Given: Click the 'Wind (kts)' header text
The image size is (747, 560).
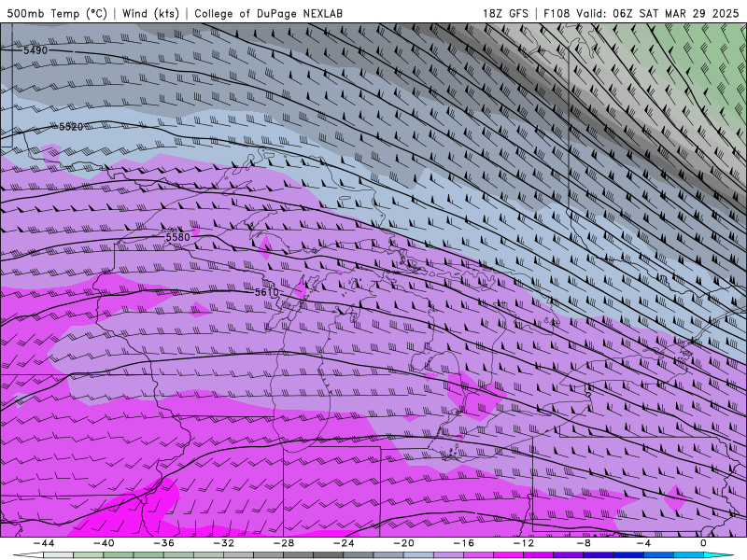Looking at the screenshot, I should [x=150, y=13].
